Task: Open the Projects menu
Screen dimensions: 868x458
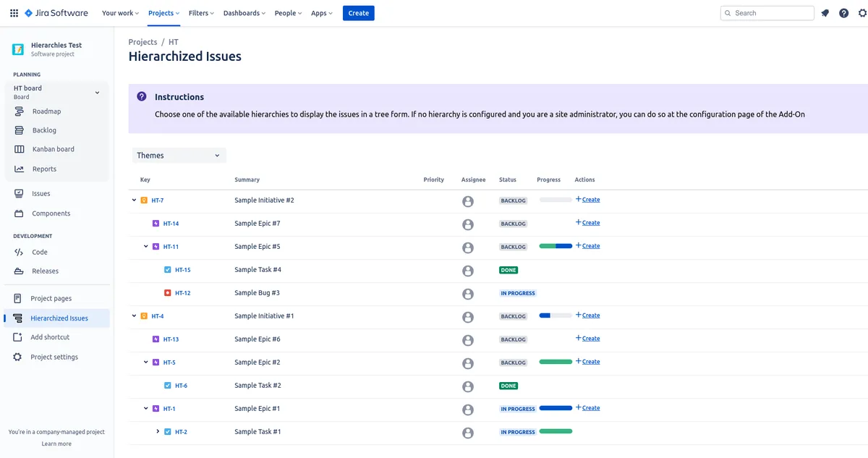Action: (165, 13)
